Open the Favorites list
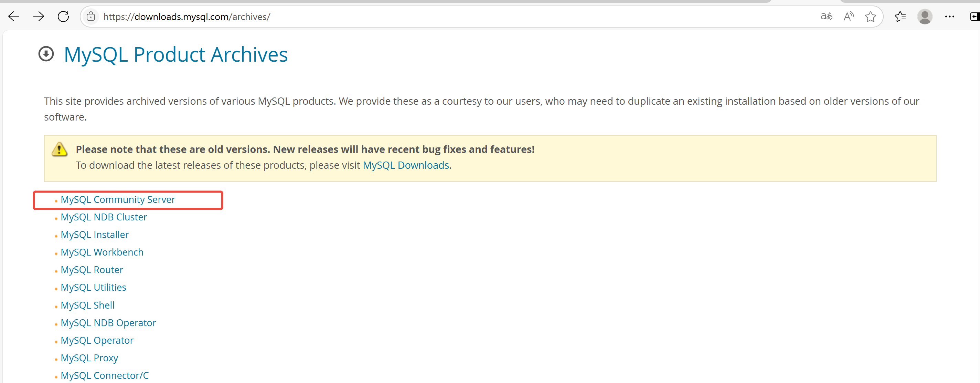This screenshot has height=383, width=980. click(x=900, y=17)
